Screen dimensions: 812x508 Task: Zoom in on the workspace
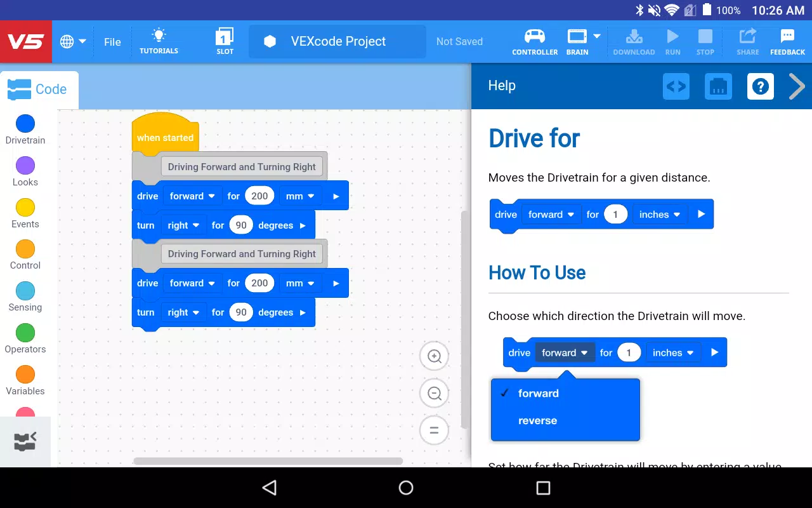tap(435, 356)
